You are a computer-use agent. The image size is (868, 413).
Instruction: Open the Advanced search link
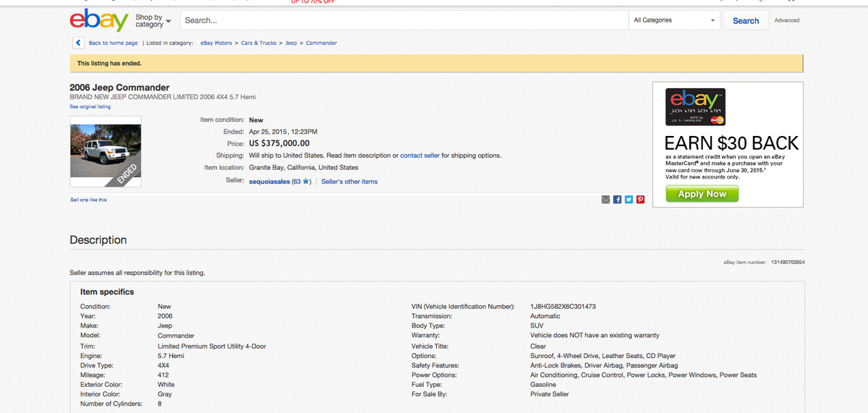pos(787,20)
